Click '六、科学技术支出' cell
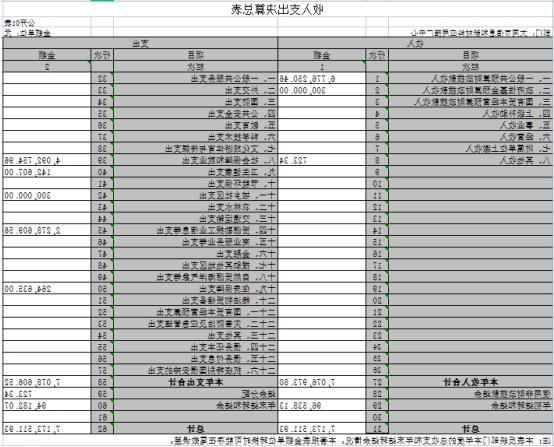Image resolution: width=554 pixels, height=447 pixels. point(196,137)
